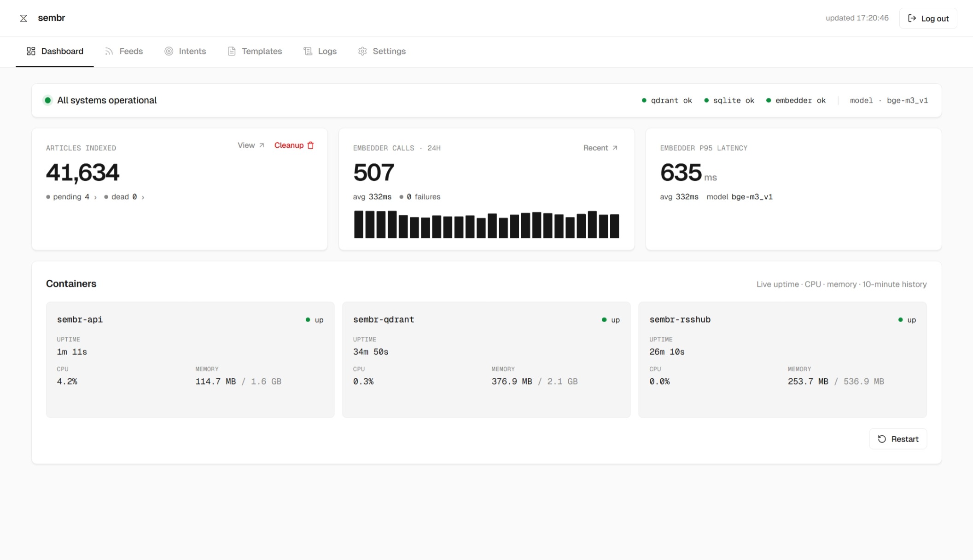
Task: Click the arrow icon beside Recent
Action: pyautogui.click(x=614, y=148)
